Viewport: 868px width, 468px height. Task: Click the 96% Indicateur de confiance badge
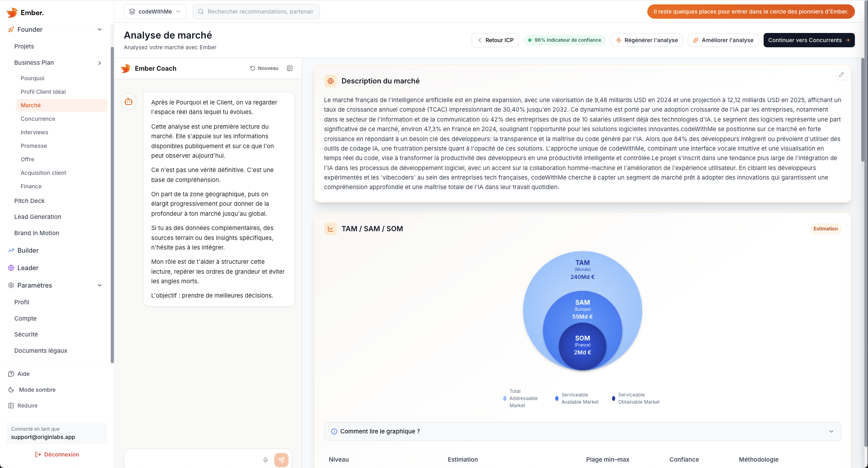564,40
